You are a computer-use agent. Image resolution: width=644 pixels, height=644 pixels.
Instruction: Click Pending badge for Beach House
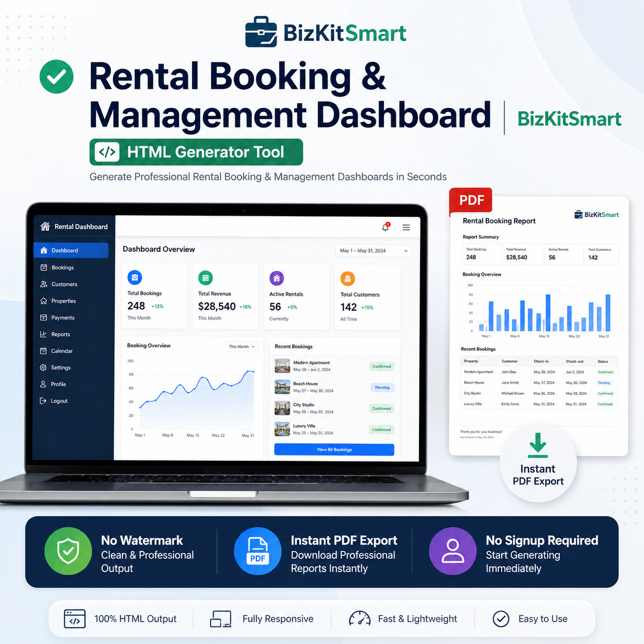[x=382, y=388]
